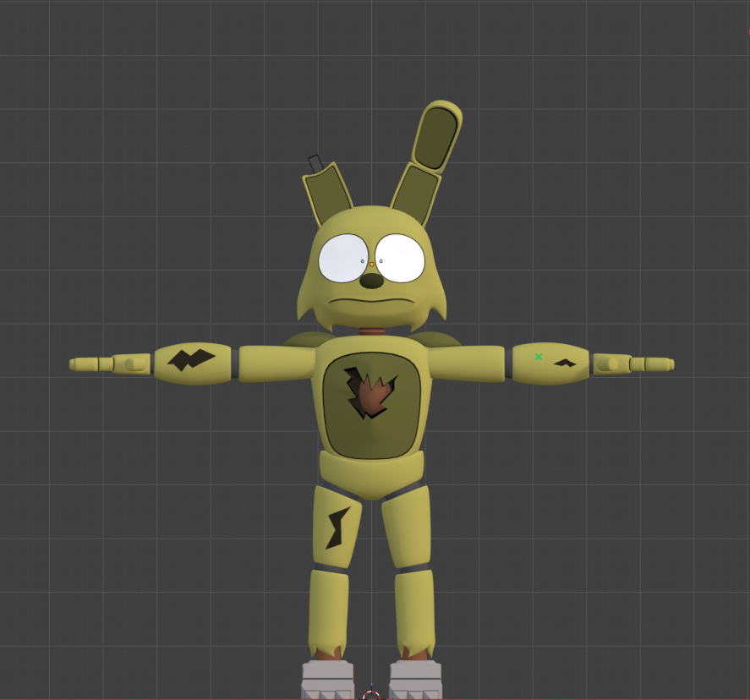Click the 3D cursor between the feet
This screenshot has width=750, height=700.
coord(371,695)
